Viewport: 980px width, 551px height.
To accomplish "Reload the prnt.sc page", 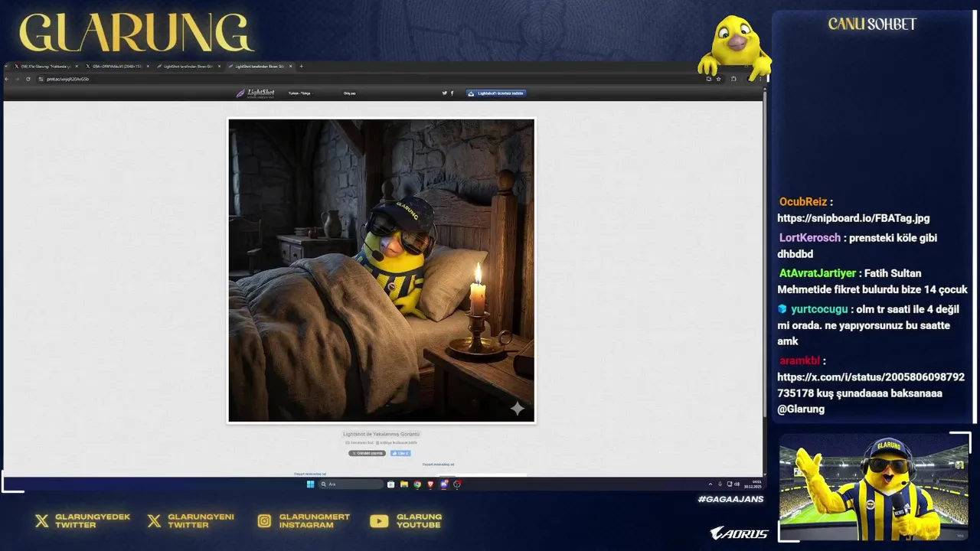I will tap(28, 79).
